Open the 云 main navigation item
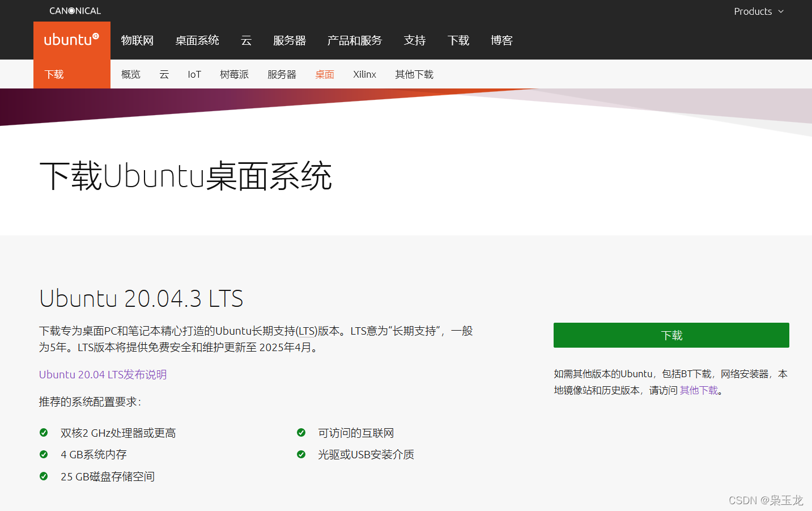Viewport: 812px width, 511px height. [x=246, y=40]
